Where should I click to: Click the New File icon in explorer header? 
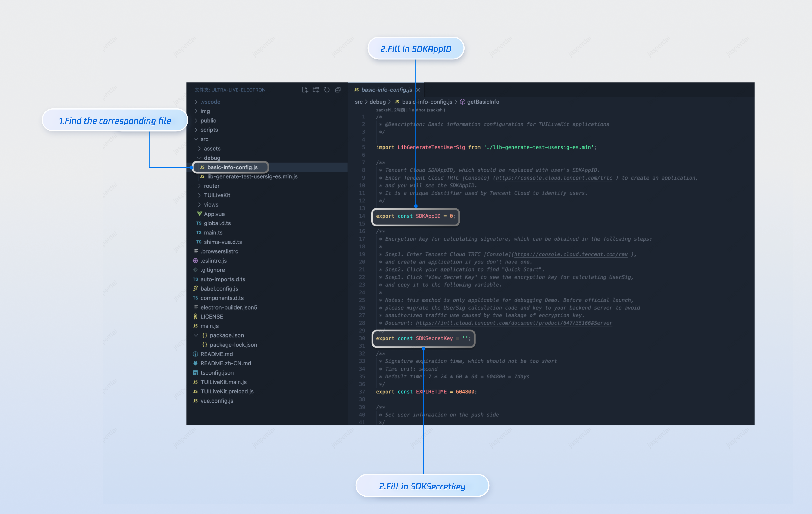point(305,90)
